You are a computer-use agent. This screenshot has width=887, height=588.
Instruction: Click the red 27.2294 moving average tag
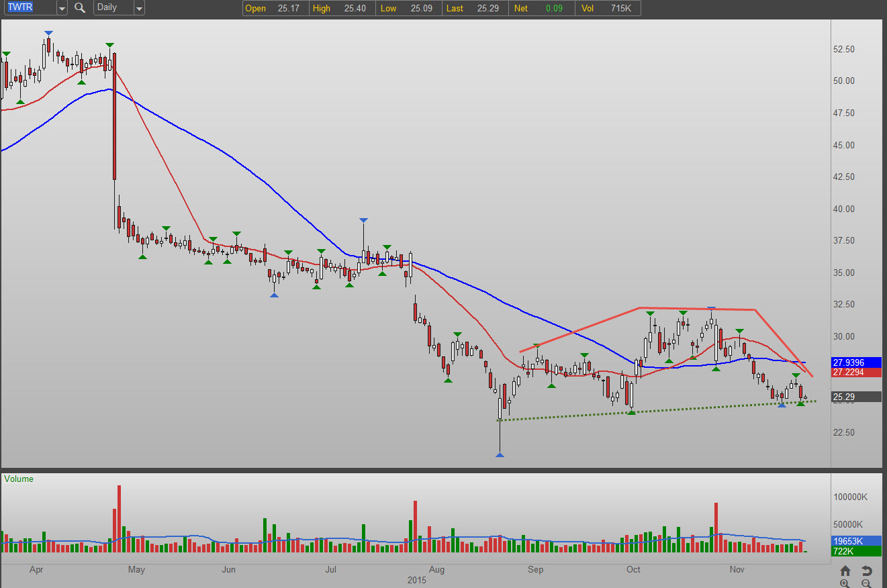click(x=855, y=372)
